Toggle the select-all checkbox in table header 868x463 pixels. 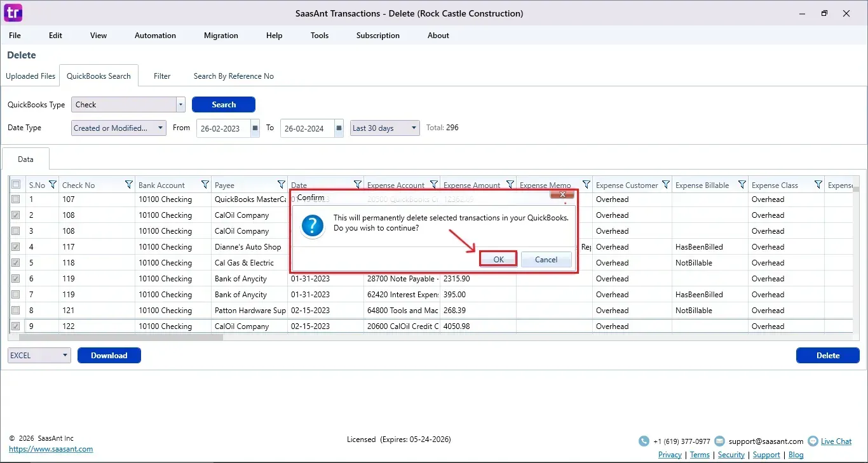pyautogui.click(x=16, y=185)
